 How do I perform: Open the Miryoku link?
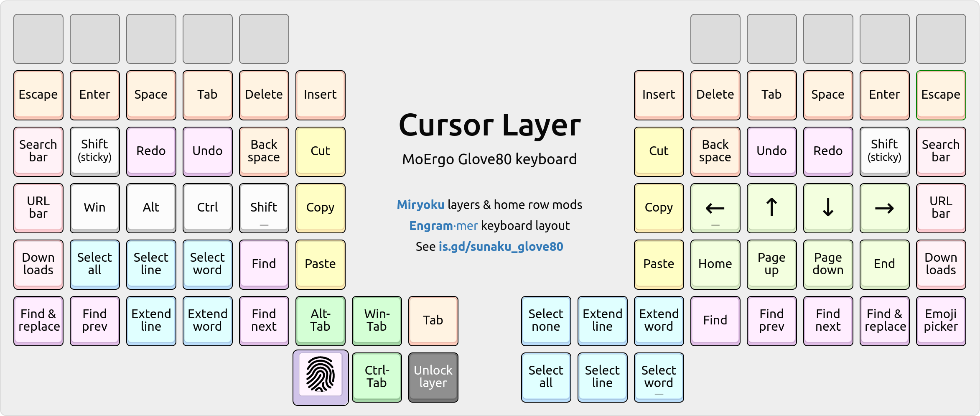pyautogui.click(x=420, y=205)
